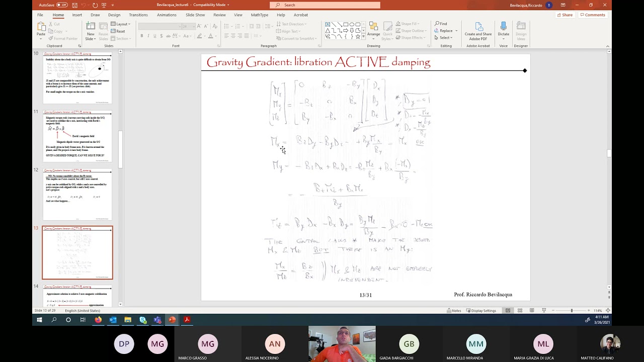Click the Find button
Screen dimensions: 644x362
[x=441, y=24]
